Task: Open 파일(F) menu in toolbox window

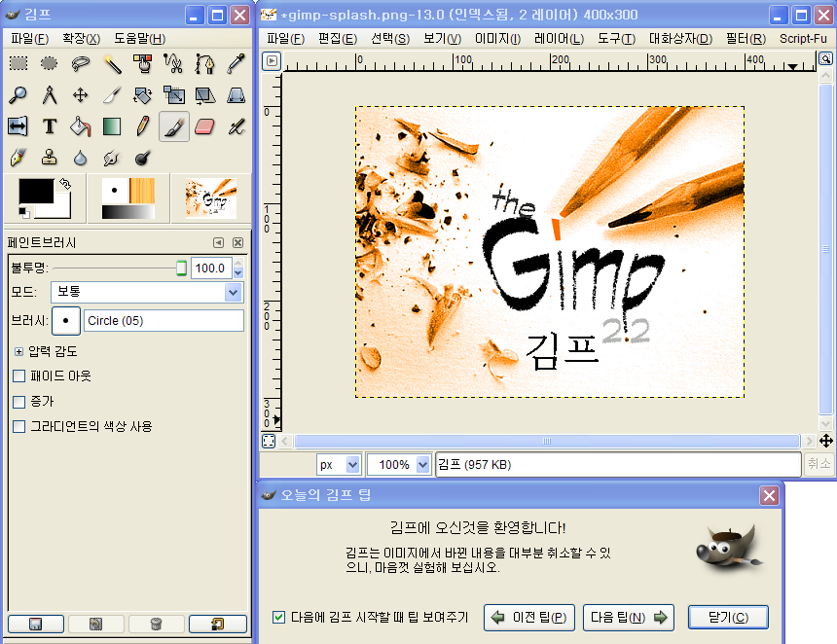Action: [30, 38]
